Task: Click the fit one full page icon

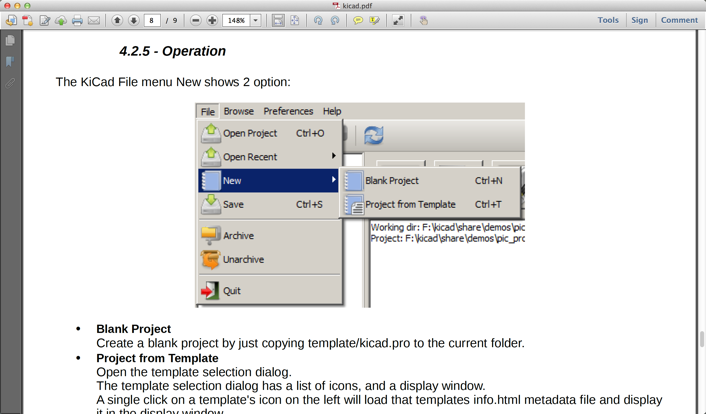Action: point(294,20)
